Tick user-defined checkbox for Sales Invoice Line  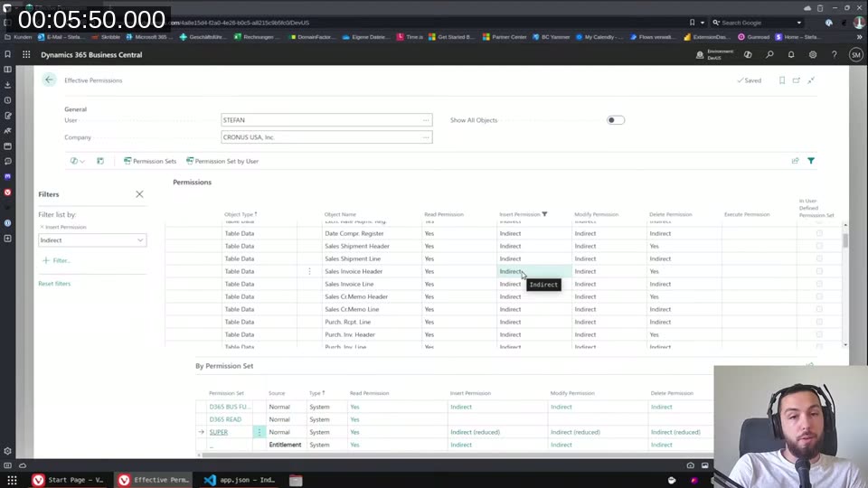point(819,284)
